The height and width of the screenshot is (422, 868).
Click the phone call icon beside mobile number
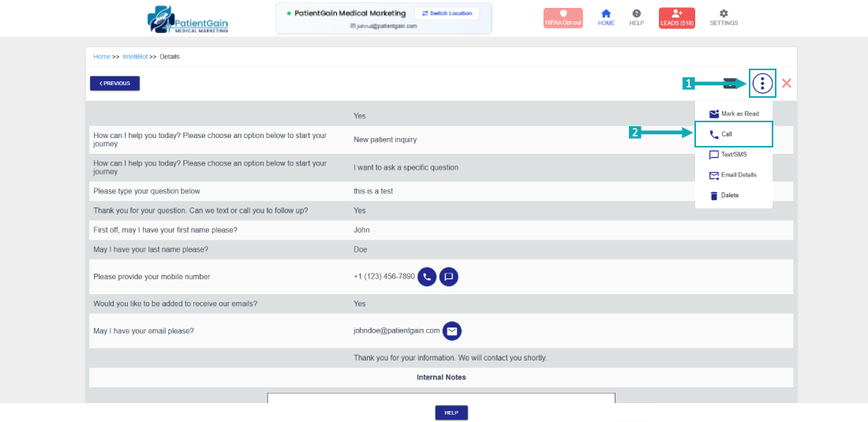pyautogui.click(x=427, y=277)
